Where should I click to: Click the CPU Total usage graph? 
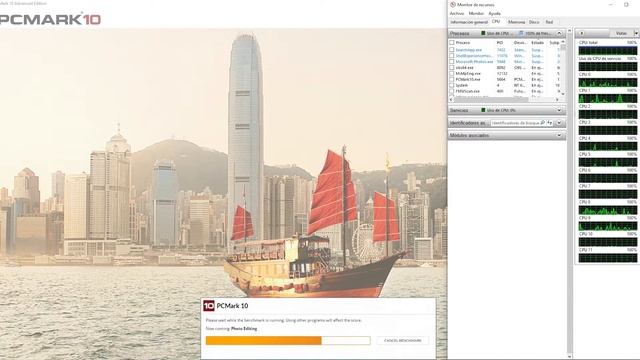pos(608,51)
